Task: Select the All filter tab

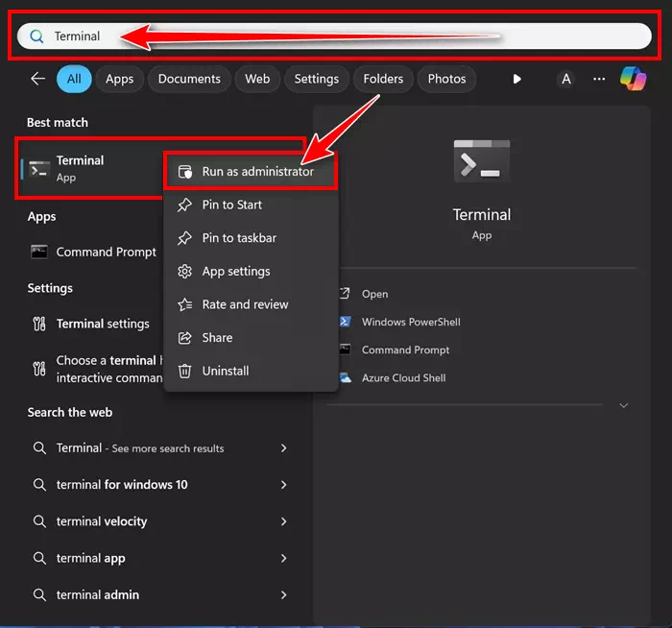Action: point(74,79)
